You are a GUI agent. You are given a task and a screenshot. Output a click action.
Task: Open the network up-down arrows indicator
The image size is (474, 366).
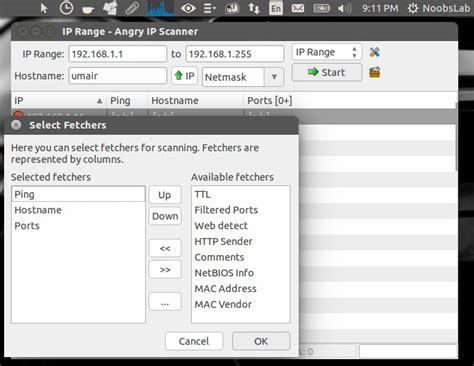[254, 8]
